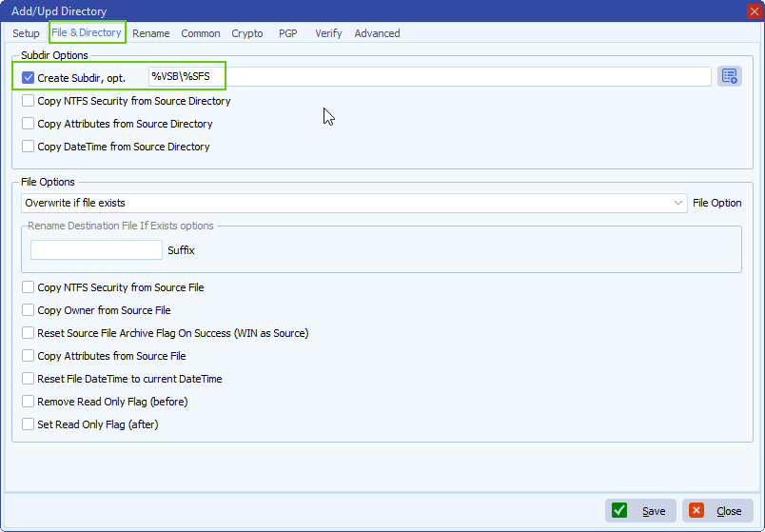This screenshot has width=765, height=532.
Task: Show the Advanced tab
Action: (x=377, y=33)
